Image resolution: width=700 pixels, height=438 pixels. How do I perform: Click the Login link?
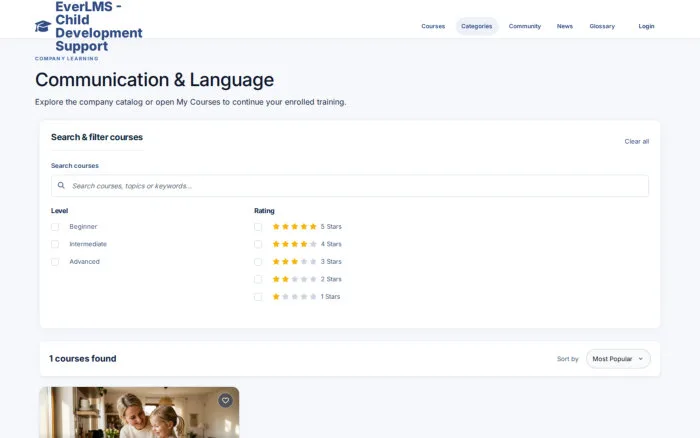click(x=646, y=26)
